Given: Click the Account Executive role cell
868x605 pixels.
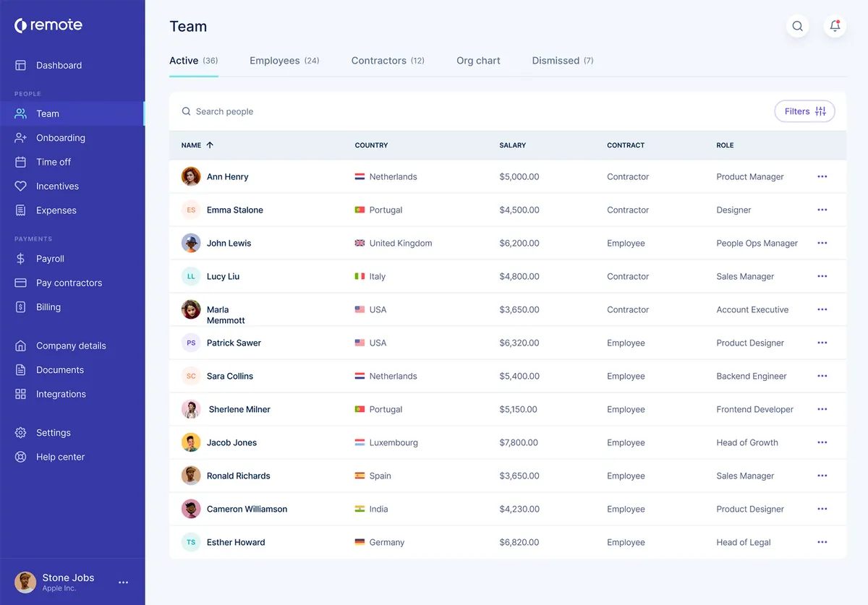Looking at the screenshot, I should (x=752, y=309).
